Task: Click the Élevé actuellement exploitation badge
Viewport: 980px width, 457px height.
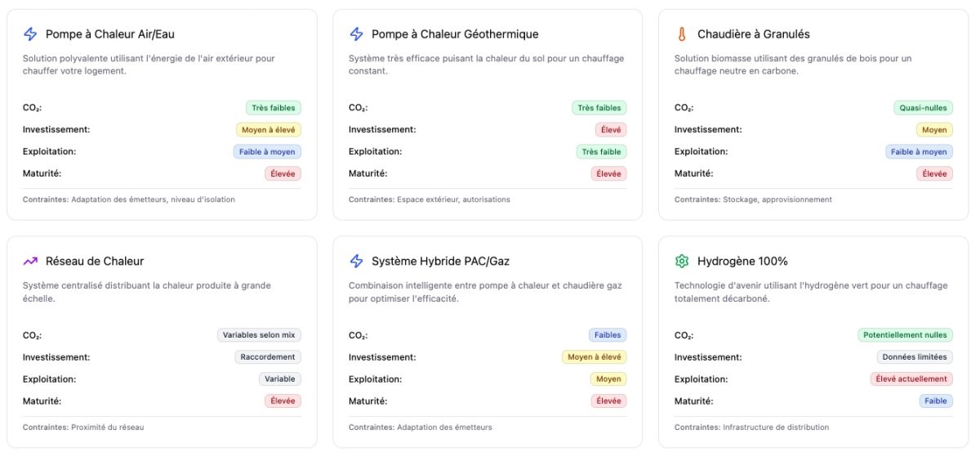Action: click(911, 379)
